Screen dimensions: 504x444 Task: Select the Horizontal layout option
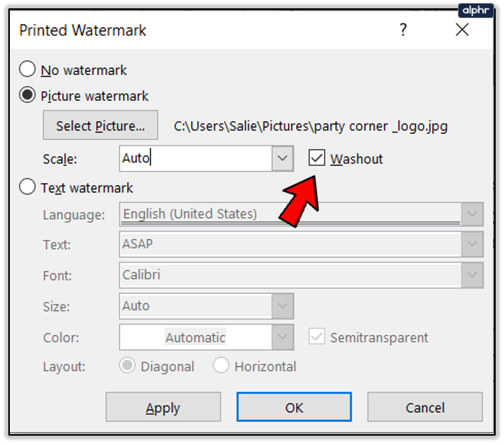click(221, 366)
